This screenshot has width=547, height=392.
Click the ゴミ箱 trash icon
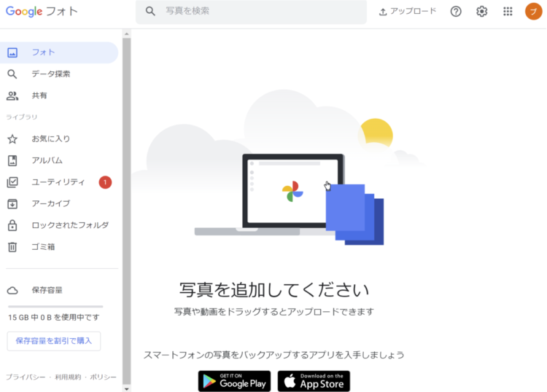coord(12,247)
